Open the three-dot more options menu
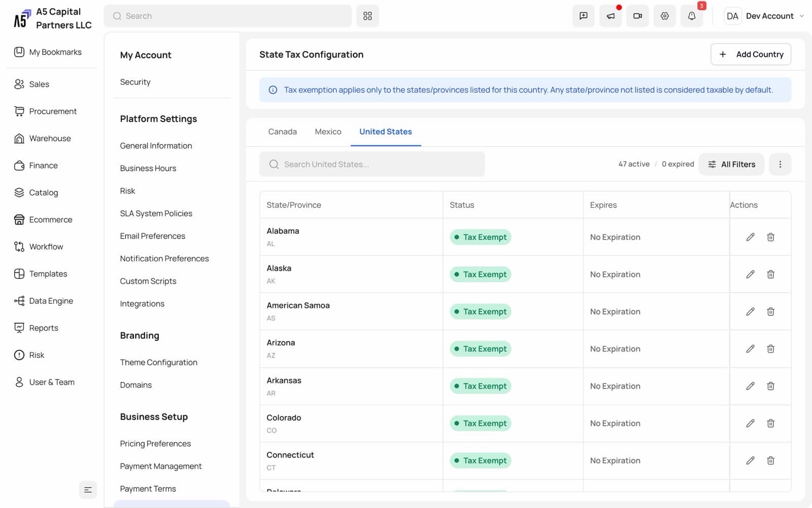Image resolution: width=812 pixels, height=508 pixels. click(780, 164)
